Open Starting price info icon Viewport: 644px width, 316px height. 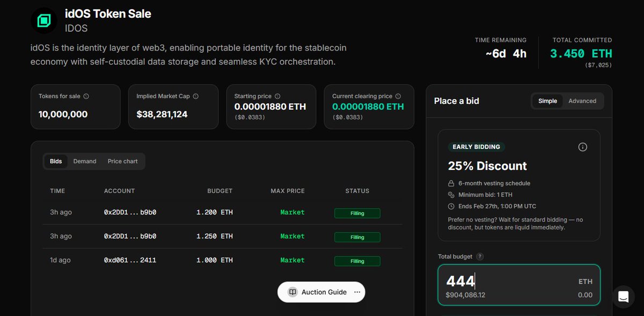[277, 96]
